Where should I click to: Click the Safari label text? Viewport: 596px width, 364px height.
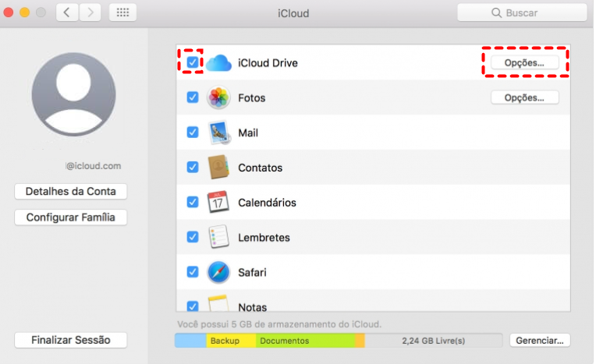point(252,273)
